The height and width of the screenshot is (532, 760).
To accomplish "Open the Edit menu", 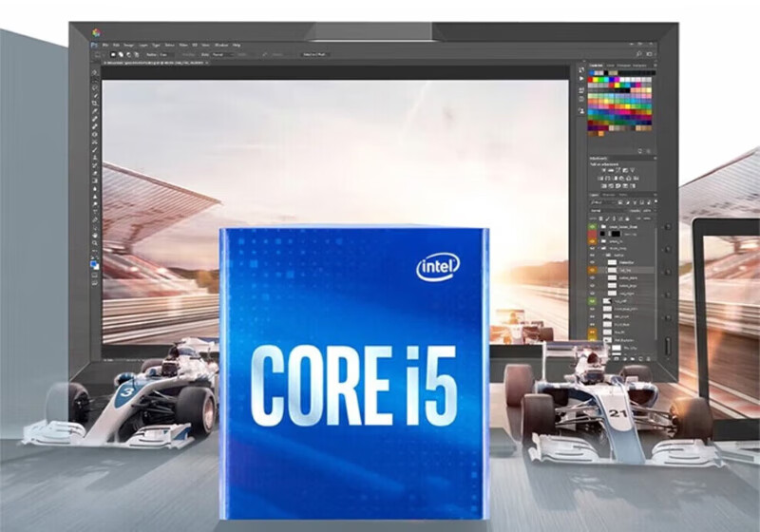I will tap(116, 45).
